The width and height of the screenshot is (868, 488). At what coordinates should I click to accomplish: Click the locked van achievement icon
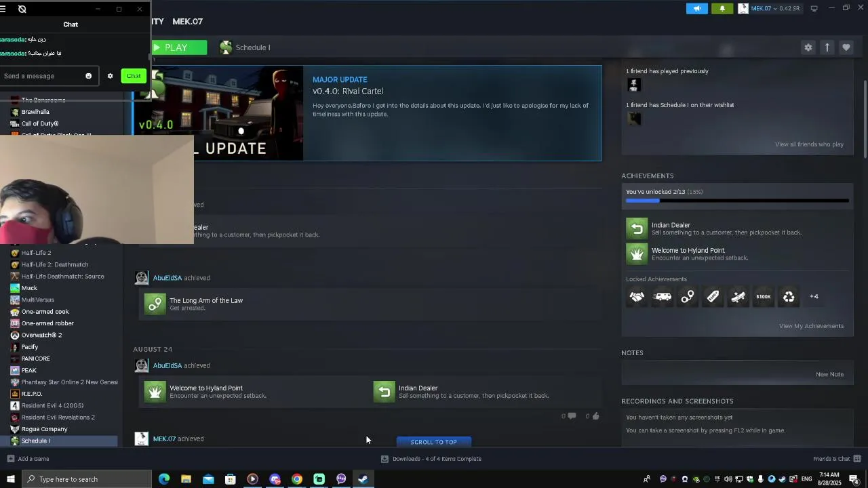(x=663, y=296)
